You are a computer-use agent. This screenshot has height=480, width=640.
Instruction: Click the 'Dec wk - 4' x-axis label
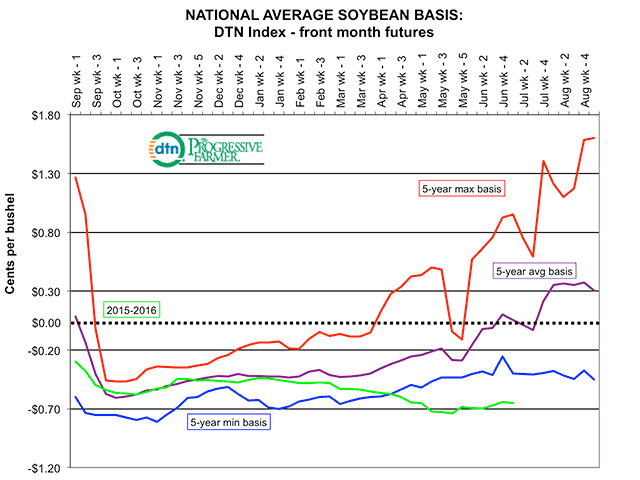239,82
